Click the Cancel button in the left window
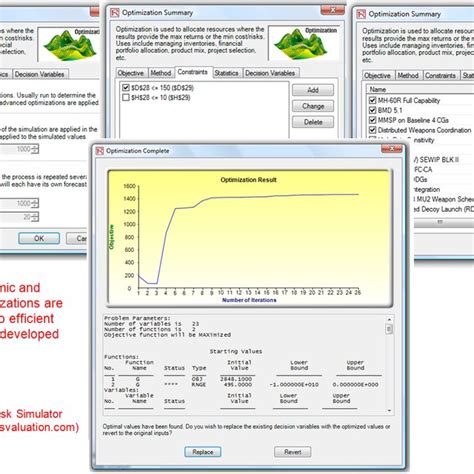Viewport: 474px width, 474px height. (x=77, y=238)
